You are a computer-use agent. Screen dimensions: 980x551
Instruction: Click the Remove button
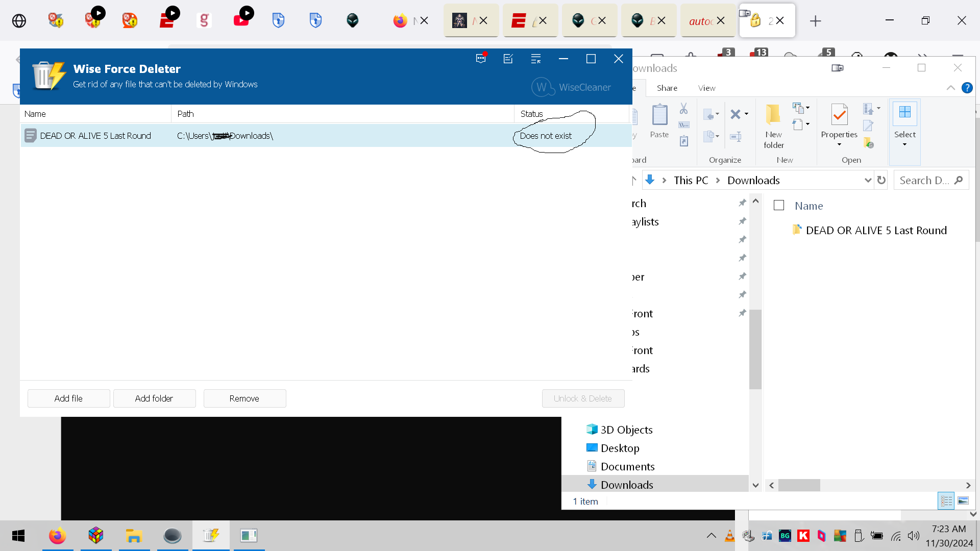click(x=244, y=398)
